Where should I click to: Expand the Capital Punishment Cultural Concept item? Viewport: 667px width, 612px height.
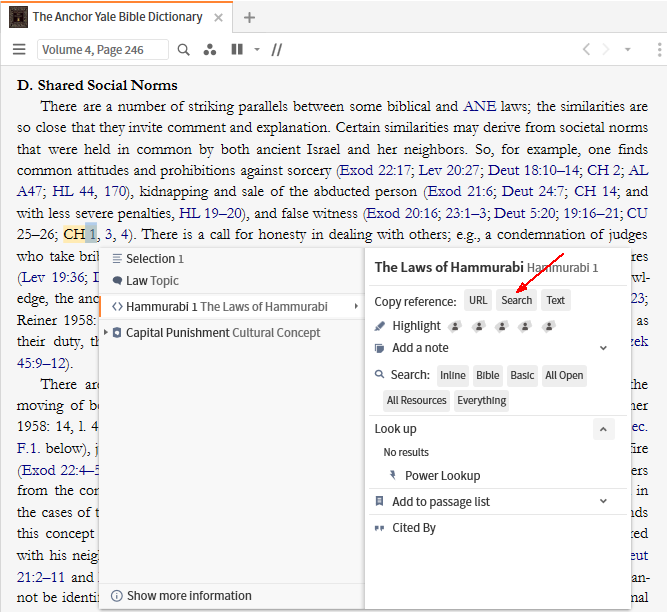coord(107,333)
